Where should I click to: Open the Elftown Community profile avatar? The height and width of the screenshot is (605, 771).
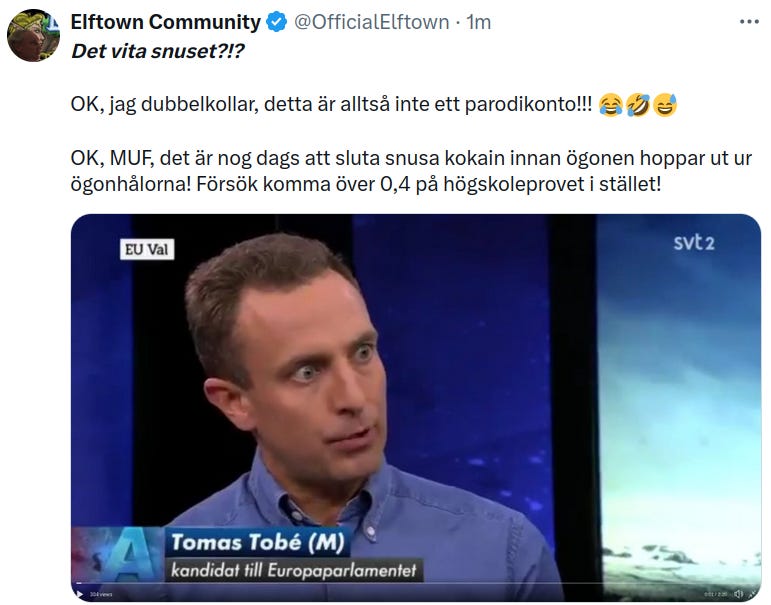pos(33,35)
